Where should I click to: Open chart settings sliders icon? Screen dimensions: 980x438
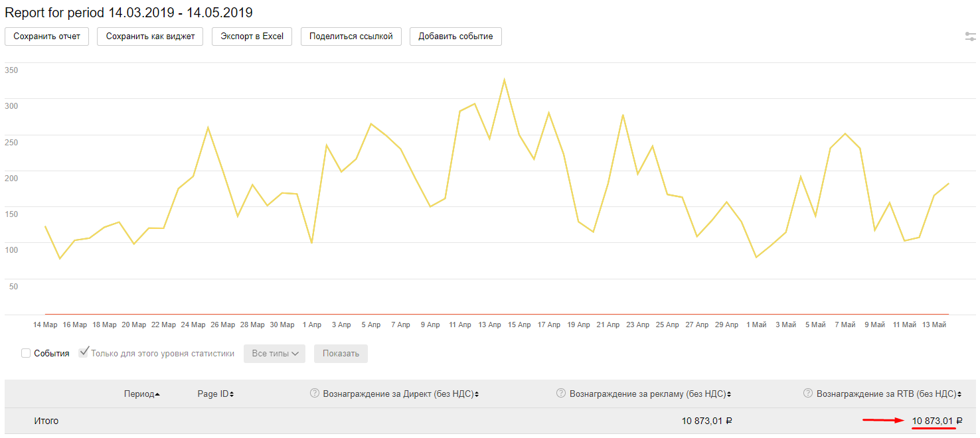point(970,36)
